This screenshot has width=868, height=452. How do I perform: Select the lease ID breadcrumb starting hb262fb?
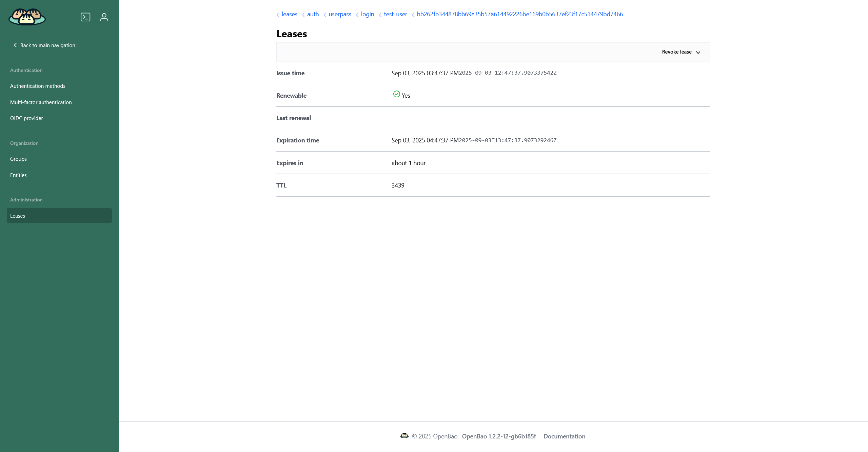pos(519,14)
